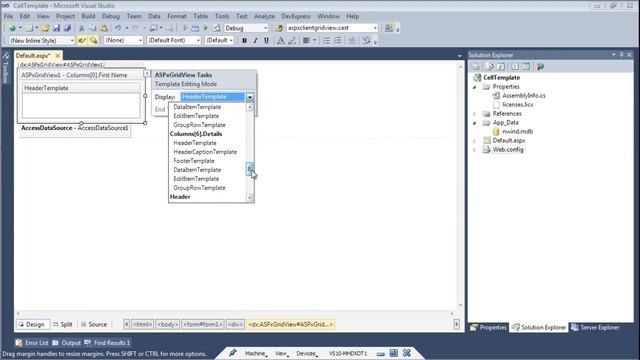
Task: Click Show All Files icon in Solution Explorer
Action: pos(489,67)
